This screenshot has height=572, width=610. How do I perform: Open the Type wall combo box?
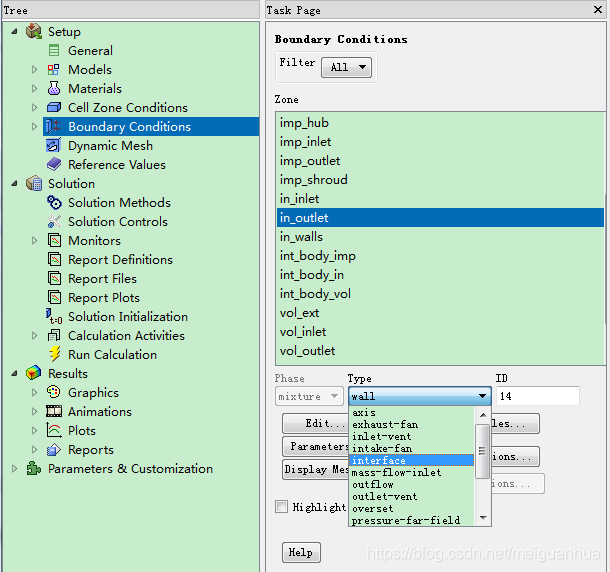tap(419, 396)
